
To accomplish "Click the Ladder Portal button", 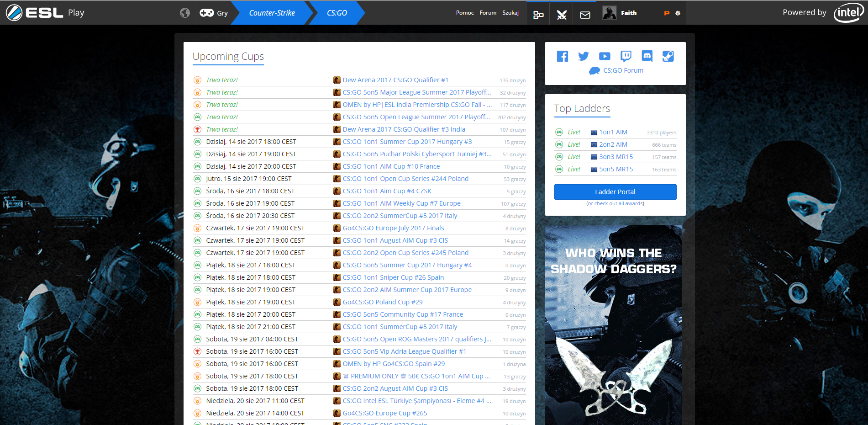I will [615, 192].
